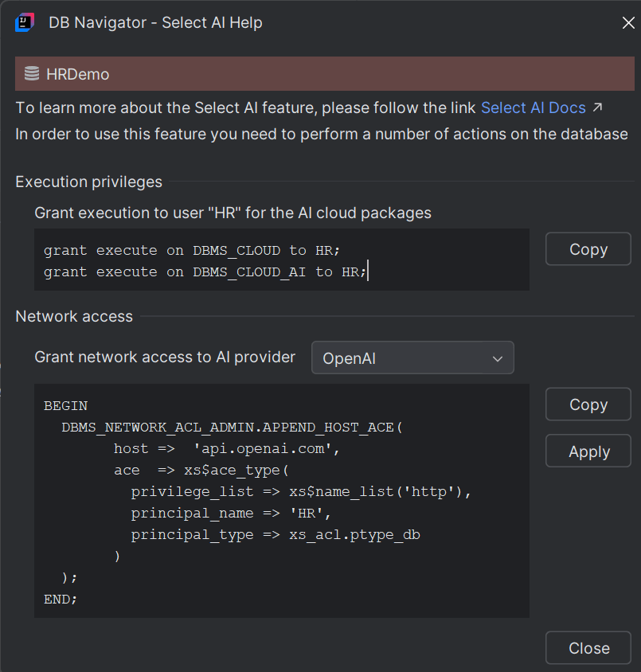Click the database icon next to HRDemo
The height and width of the screenshot is (672, 641).
pyautogui.click(x=30, y=72)
